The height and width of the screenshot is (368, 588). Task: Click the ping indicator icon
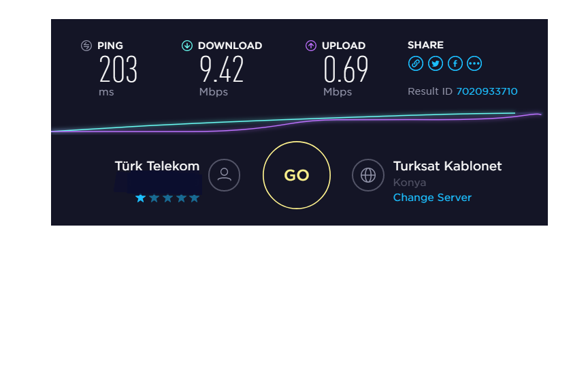point(86,46)
